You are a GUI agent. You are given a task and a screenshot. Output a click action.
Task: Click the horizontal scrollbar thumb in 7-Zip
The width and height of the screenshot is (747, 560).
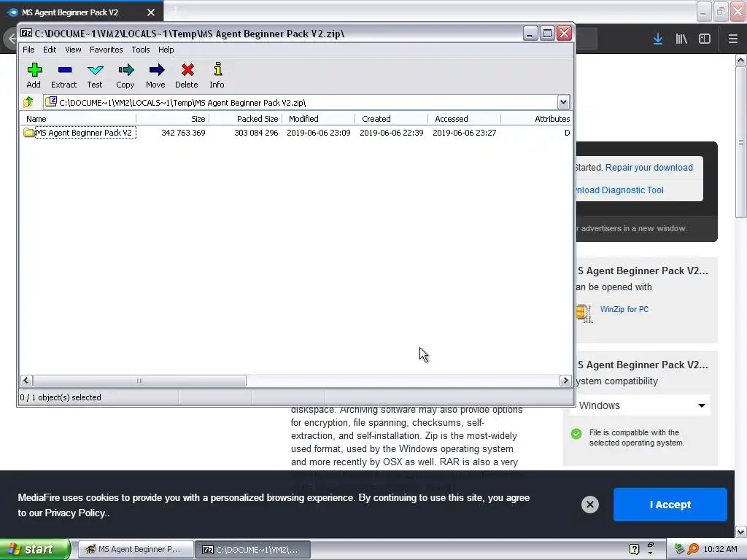(x=139, y=380)
